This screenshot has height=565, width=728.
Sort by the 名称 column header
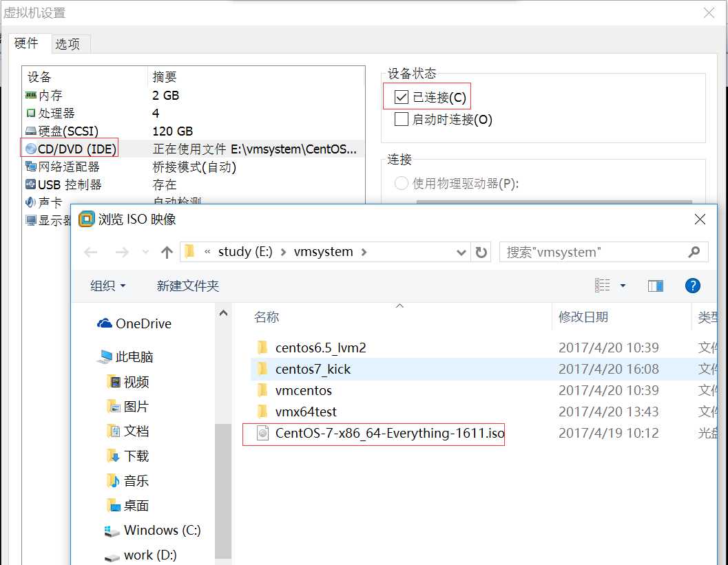click(x=267, y=317)
